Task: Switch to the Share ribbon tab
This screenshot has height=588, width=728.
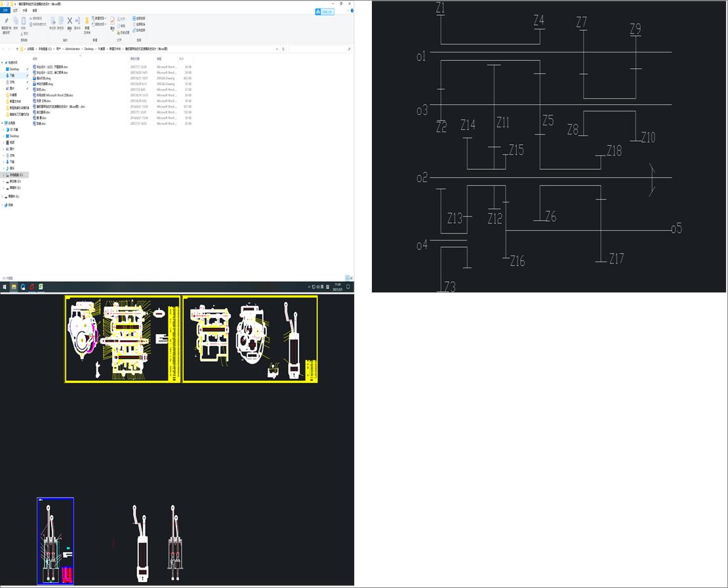Action: 25,10
